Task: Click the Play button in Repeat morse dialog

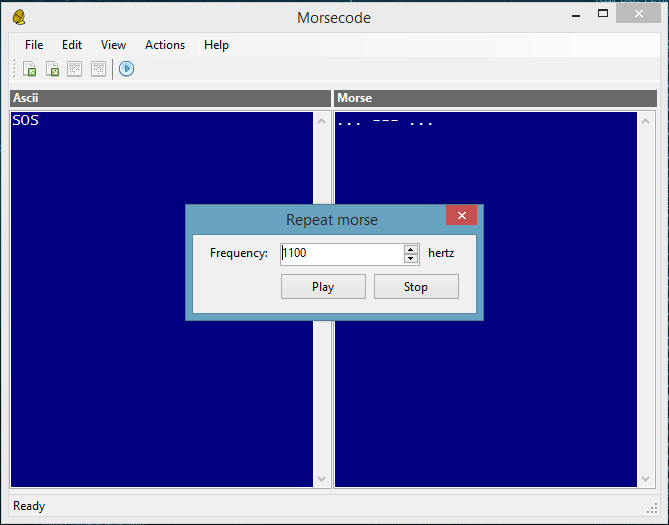Action: [323, 286]
